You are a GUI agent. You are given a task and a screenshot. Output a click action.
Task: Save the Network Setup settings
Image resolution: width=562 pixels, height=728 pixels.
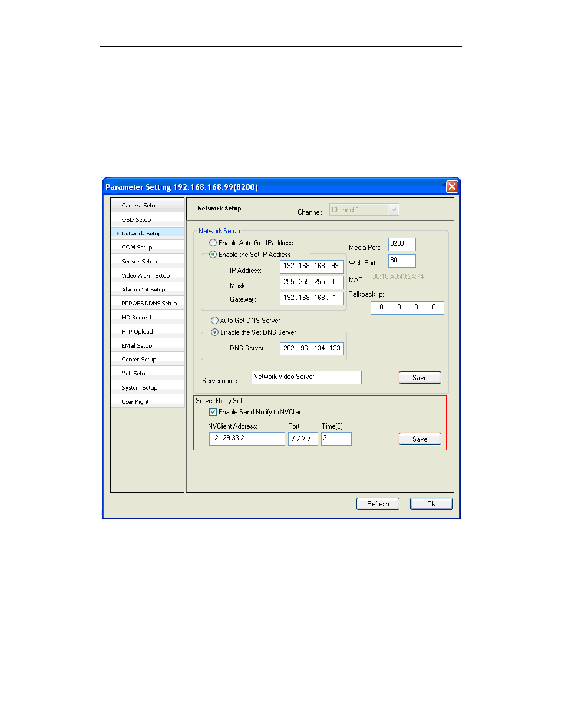(420, 378)
